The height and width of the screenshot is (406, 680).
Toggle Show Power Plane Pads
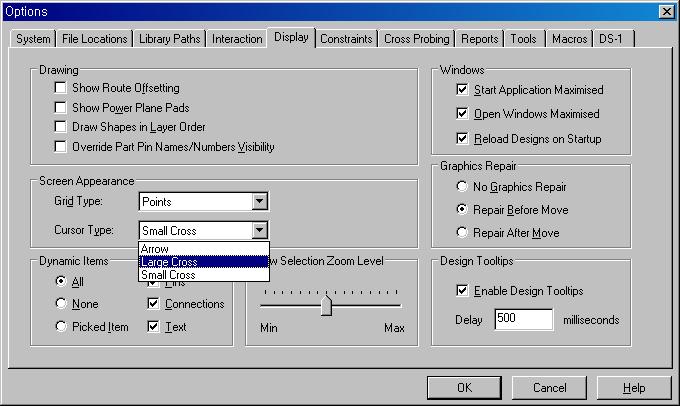(x=61, y=107)
